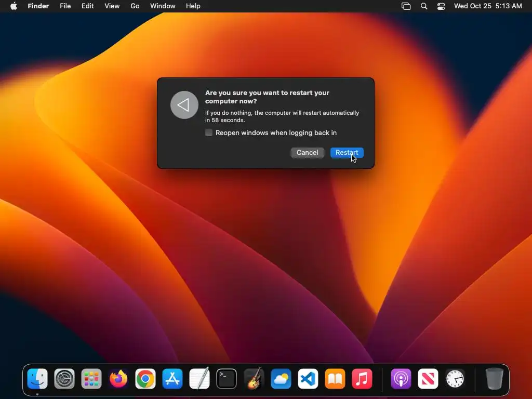The width and height of the screenshot is (532, 399).
Task: Launch Google Chrome from the Dock
Action: click(145, 379)
